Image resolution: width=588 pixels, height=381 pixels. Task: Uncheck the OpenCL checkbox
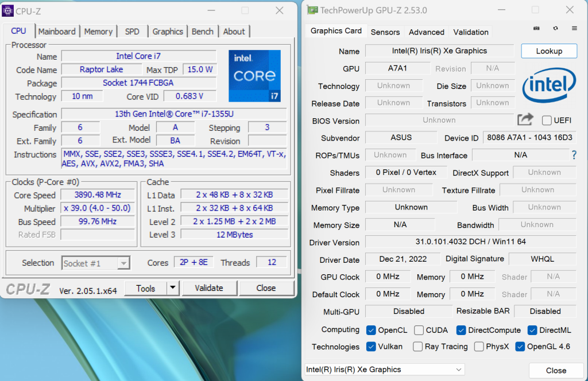click(371, 330)
